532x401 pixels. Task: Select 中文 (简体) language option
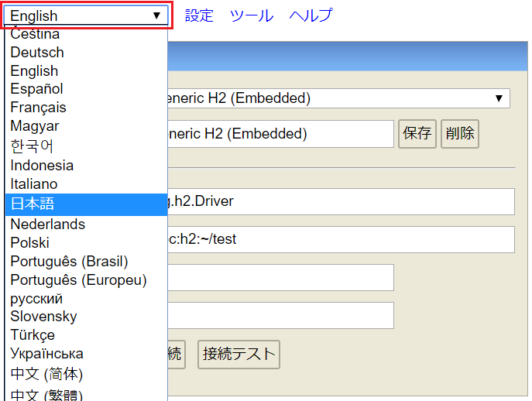46,375
